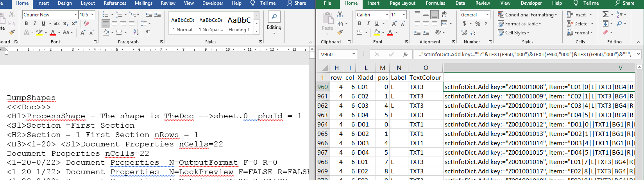Toggle Bold in Word's Font group

click(x=26, y=23)
